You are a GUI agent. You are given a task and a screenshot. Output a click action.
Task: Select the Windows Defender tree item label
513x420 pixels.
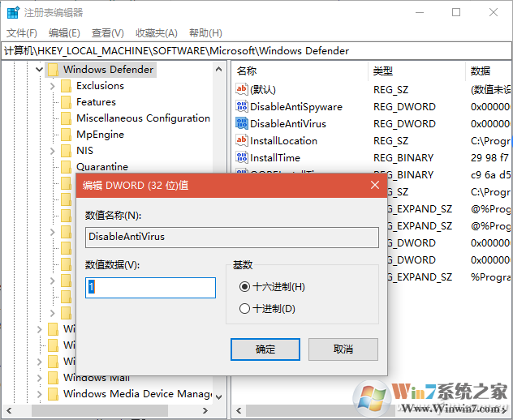pyautogui.click(x=108, y=69)
